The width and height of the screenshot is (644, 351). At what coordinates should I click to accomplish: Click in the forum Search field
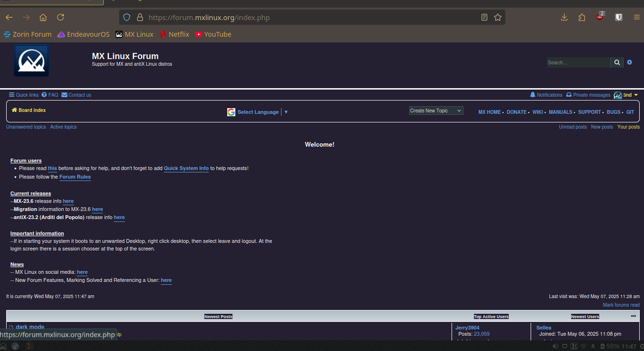point(579,62)
